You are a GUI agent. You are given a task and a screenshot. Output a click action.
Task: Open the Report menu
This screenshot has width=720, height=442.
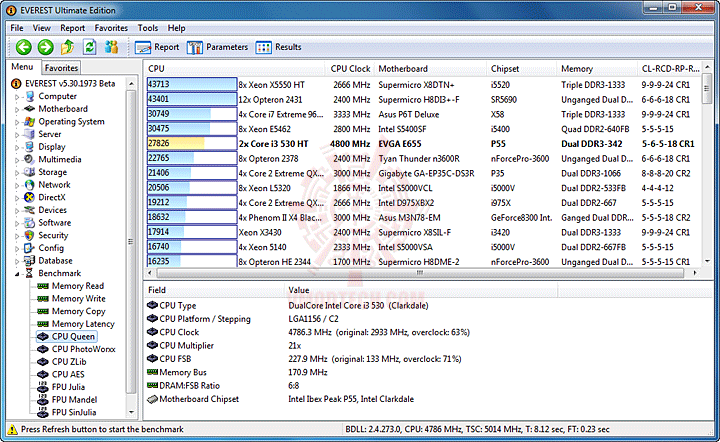click(x=73, y=28)
